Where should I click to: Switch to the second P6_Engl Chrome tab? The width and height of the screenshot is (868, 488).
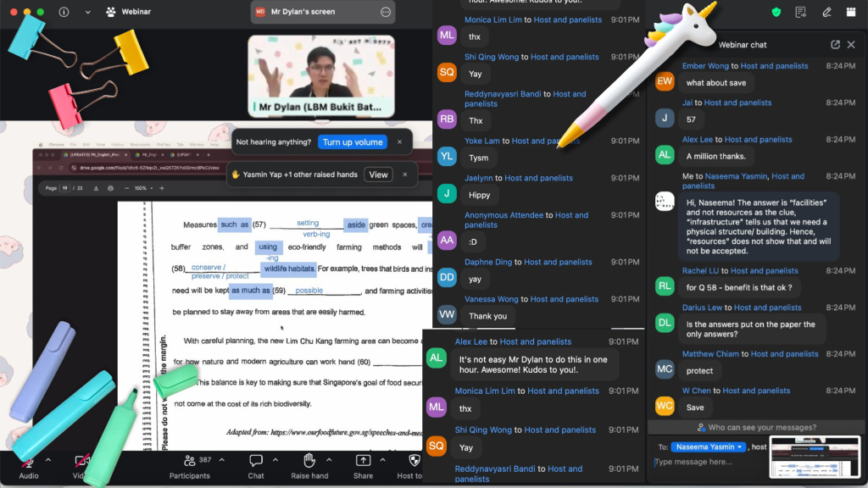click(147, 155)
